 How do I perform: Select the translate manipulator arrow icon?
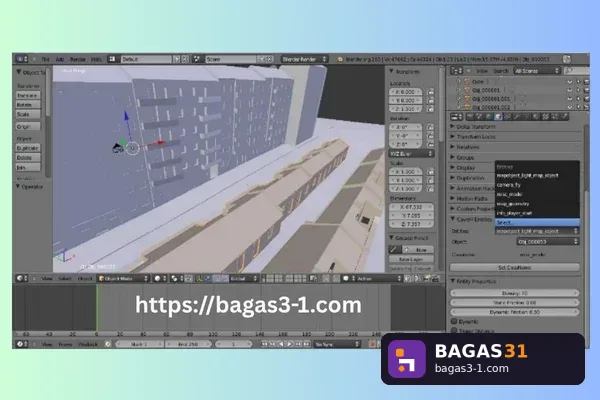pyautogui.click(x=208, y=278)
